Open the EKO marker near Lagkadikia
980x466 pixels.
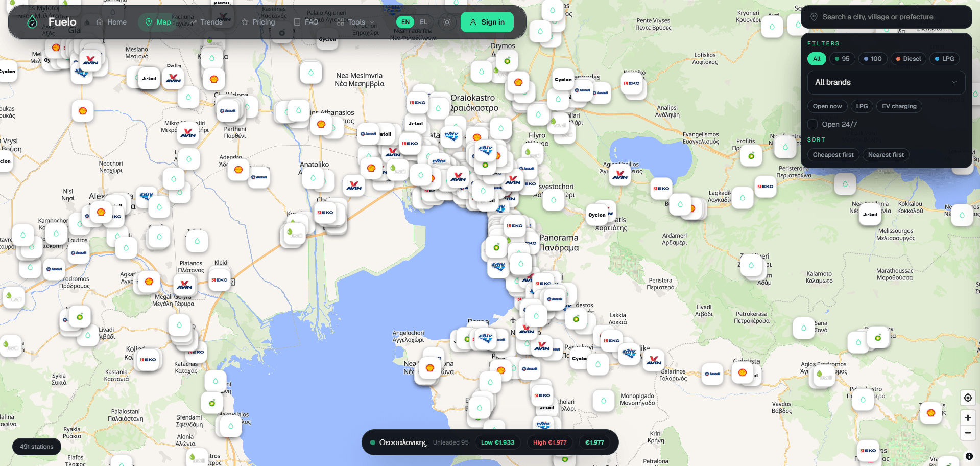point(661,189)
